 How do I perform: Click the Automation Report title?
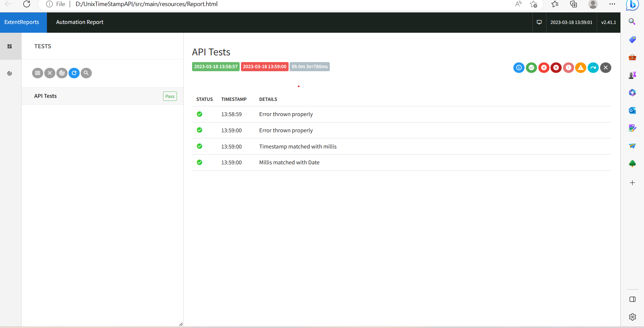[80, 22]
